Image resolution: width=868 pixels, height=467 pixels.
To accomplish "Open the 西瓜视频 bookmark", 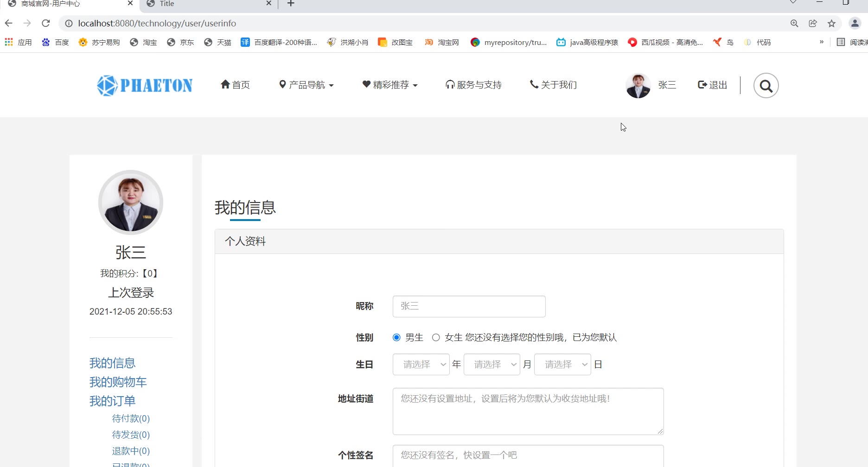I will [665, 42].
